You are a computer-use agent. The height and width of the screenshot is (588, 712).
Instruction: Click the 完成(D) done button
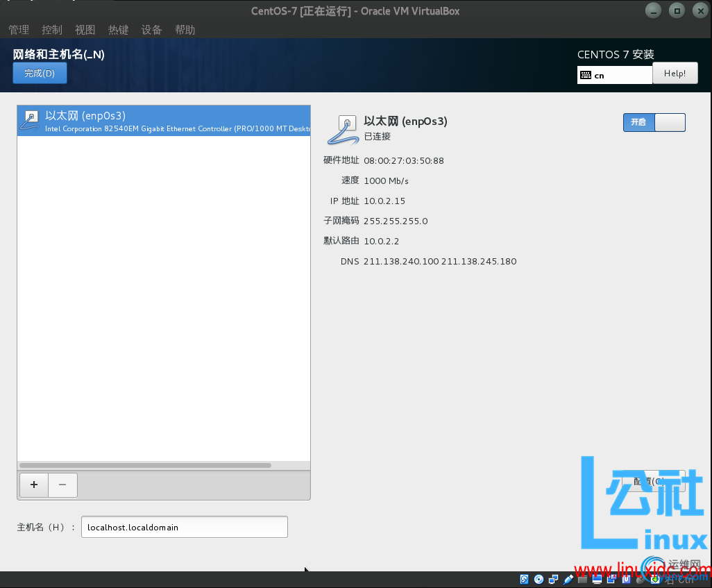coord(40,73)
